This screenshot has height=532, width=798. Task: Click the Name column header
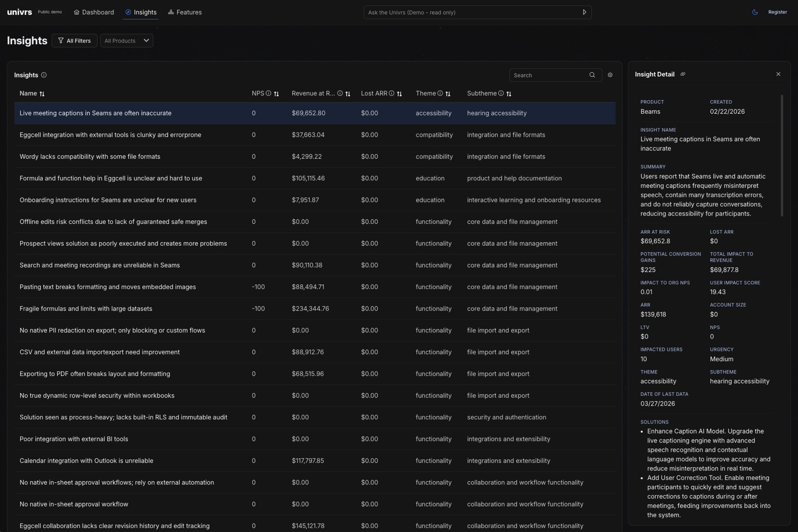(28, 94)
